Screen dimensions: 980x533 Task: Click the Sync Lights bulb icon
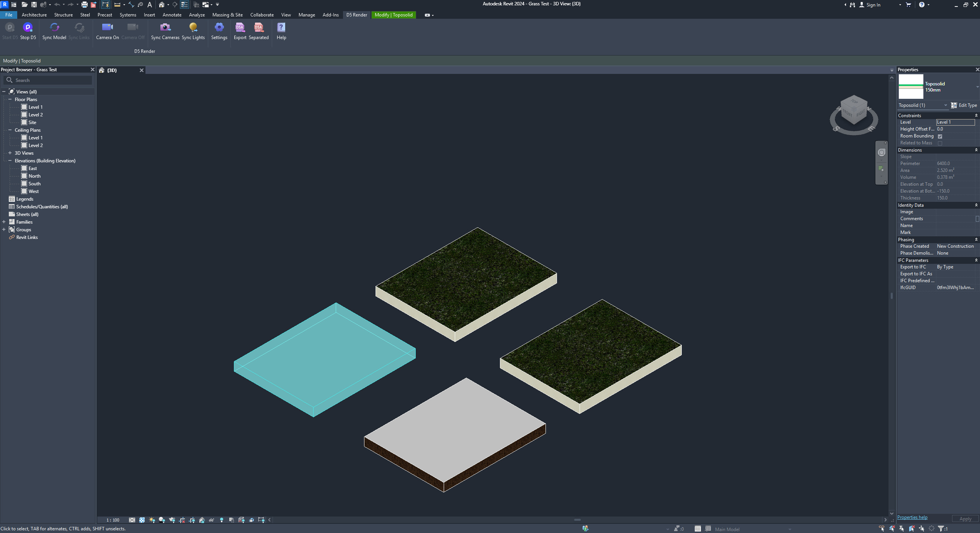pyautogui.click(x=193, y=28)
